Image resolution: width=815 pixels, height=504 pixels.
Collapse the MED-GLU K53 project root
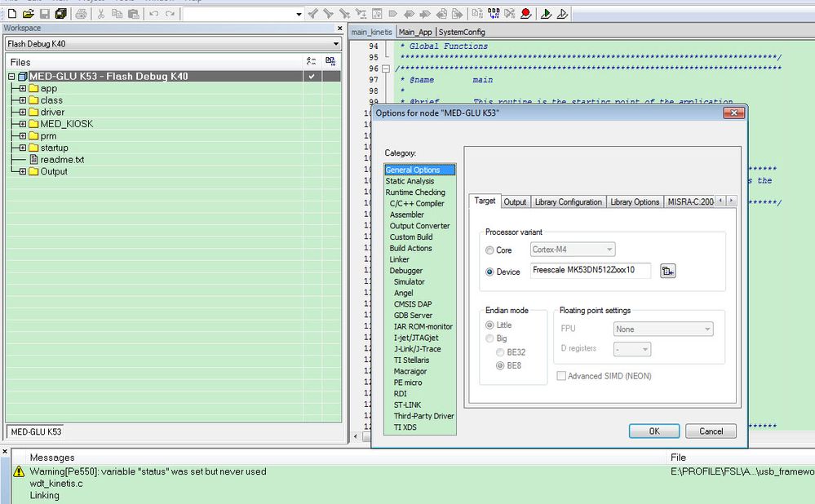(11, 77)
